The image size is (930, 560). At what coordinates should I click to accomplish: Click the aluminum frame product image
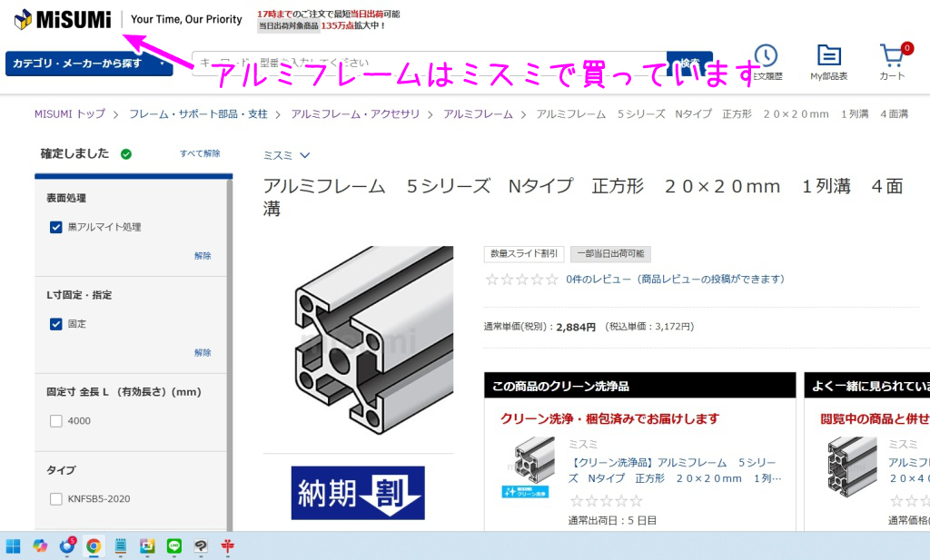373,339
